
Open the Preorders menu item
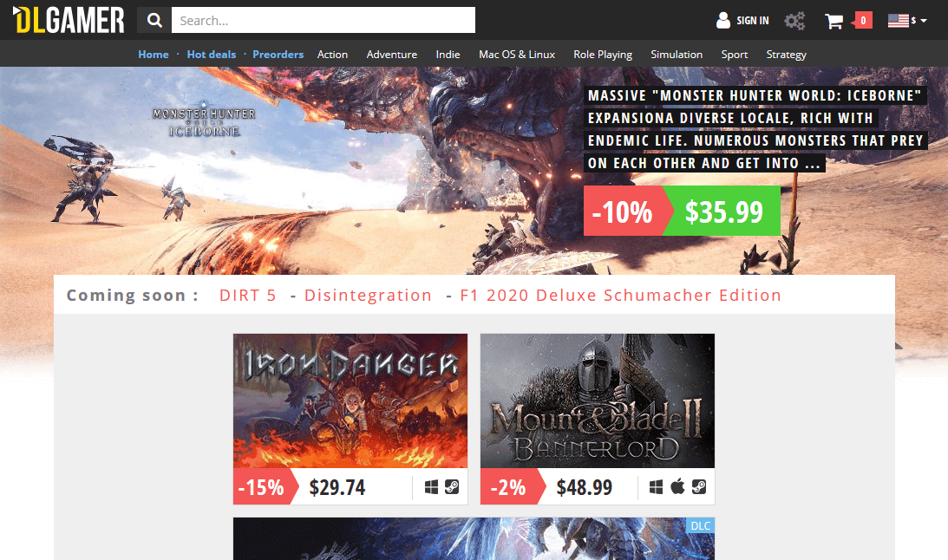coord(278,55)
